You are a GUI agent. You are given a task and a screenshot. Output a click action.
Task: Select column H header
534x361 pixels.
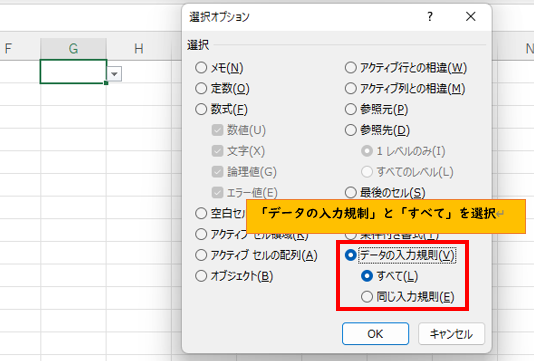[x=139, y=49]
